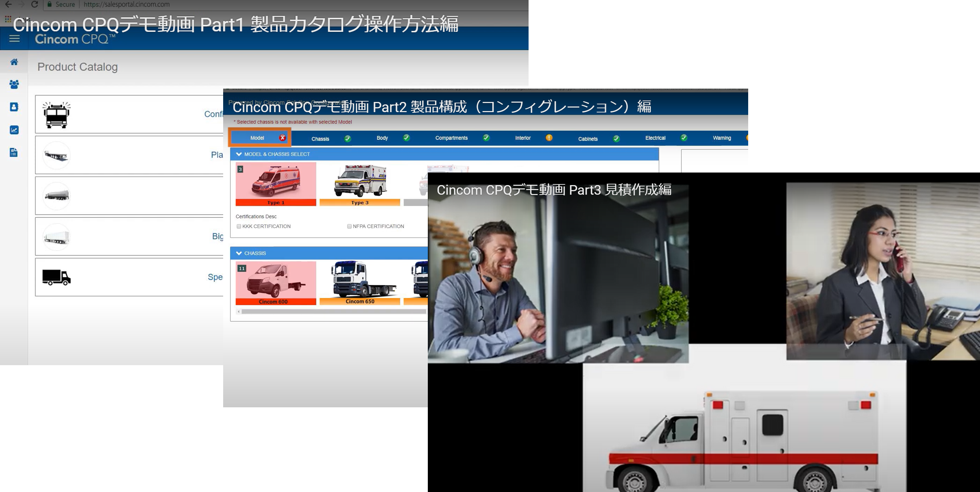980x492 pixels.
Task: Select the Compartments step
Action: pos(451,138)
